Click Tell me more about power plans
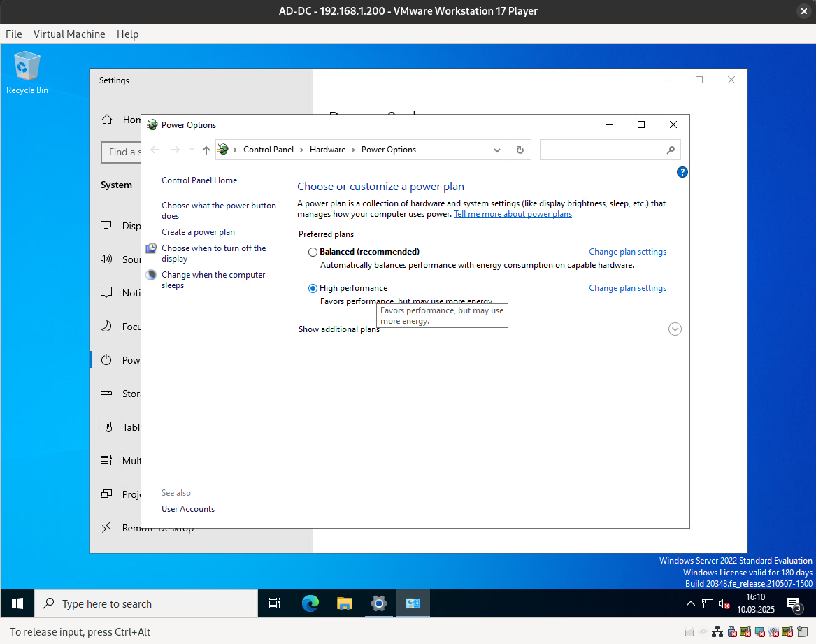 (513, 214)
